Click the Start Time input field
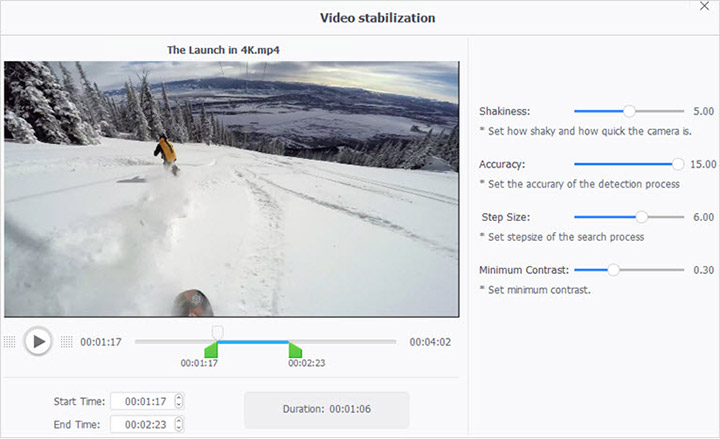Viewport: 720px width, 439px height. (141, 401)
